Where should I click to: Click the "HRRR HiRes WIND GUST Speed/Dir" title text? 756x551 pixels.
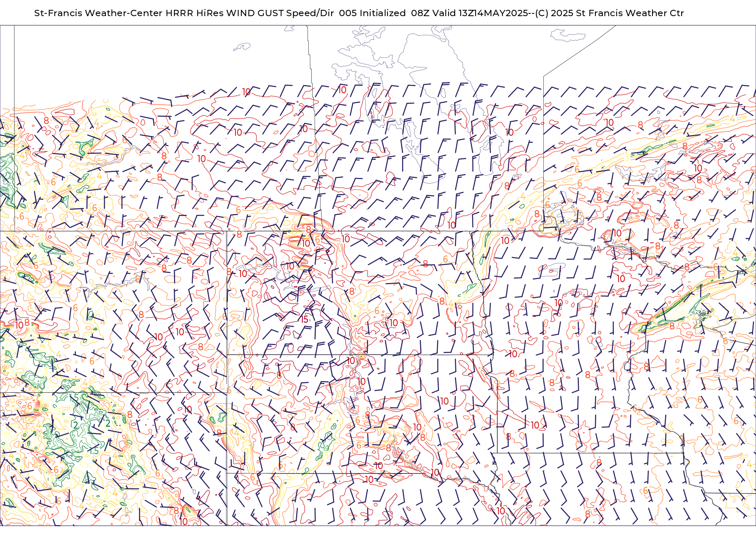tap(250, 13)
